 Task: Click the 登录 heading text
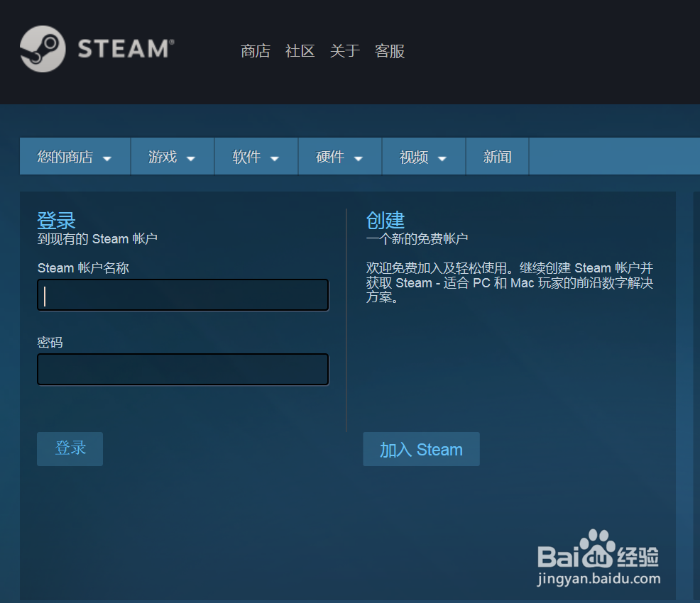pyautogui.click(x=56, y=221)
